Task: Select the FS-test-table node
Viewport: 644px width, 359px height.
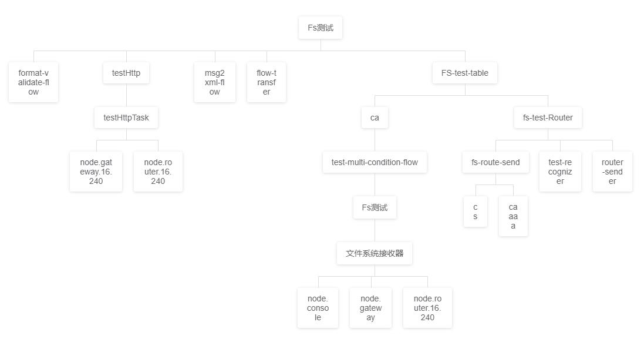Action: 465,73
